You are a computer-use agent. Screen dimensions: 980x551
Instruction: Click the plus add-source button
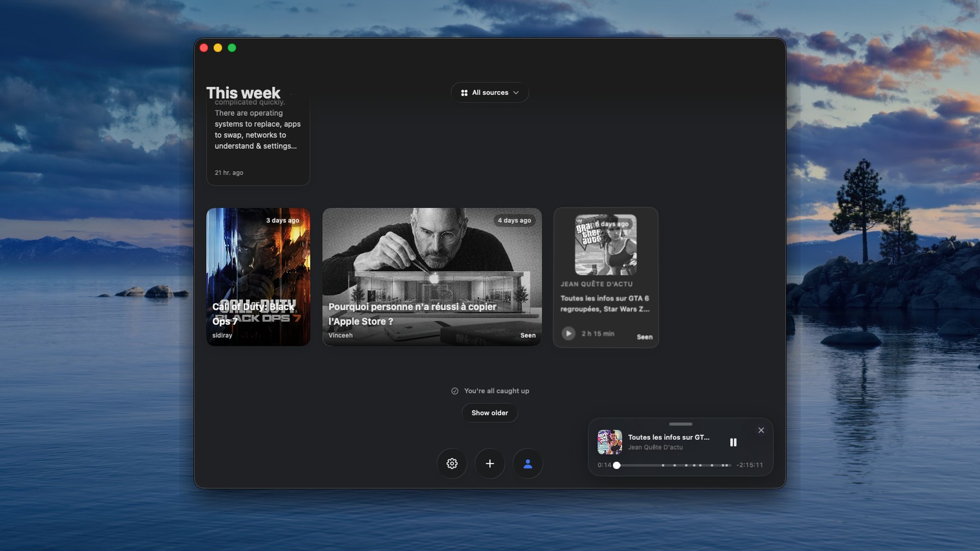pyautogui.click(x=490, y=463)
